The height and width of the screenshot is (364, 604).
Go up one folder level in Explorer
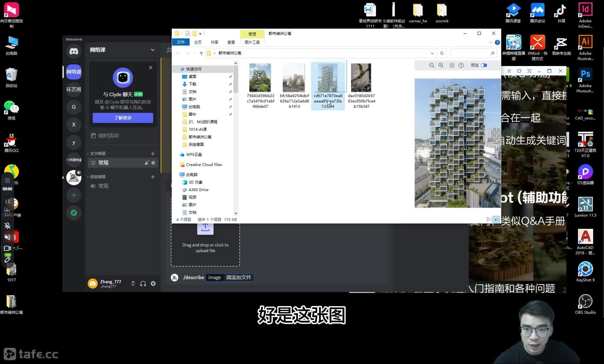coord(201,53)
